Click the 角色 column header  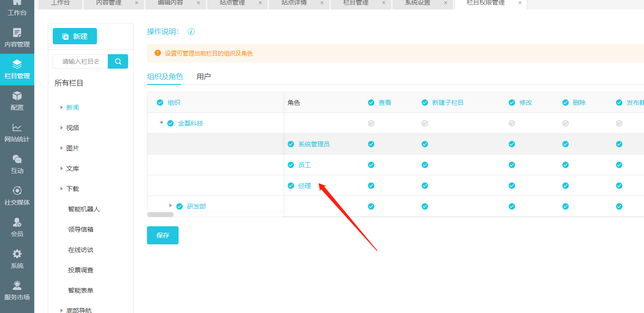tap(294, 103)
